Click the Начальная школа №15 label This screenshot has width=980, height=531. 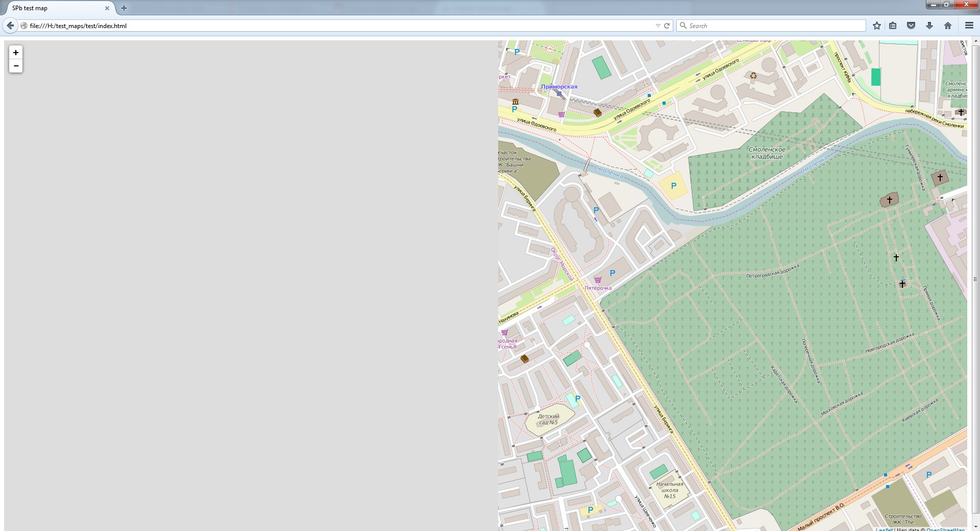click(x=670, y=490)
